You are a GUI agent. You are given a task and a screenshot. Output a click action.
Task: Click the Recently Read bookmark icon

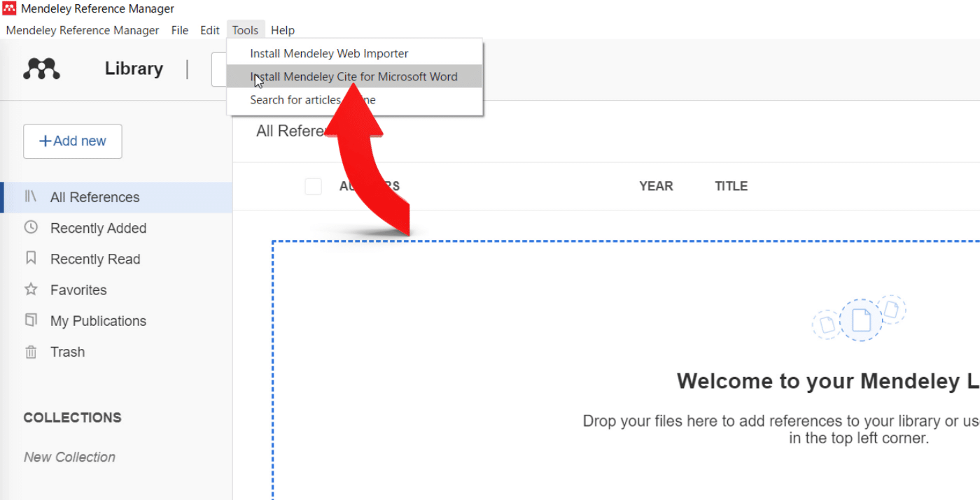tap(31, 258)
